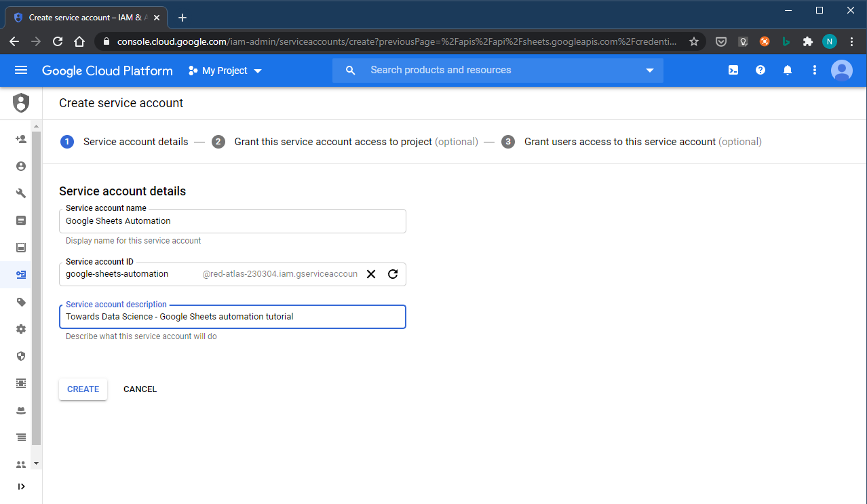Go to browser home page icon

[x=79, y=41]
